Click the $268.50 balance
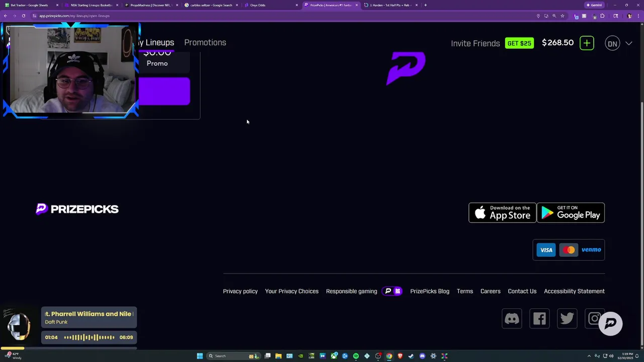The height and width of the screenshot is (362, 644). (557, 43)
